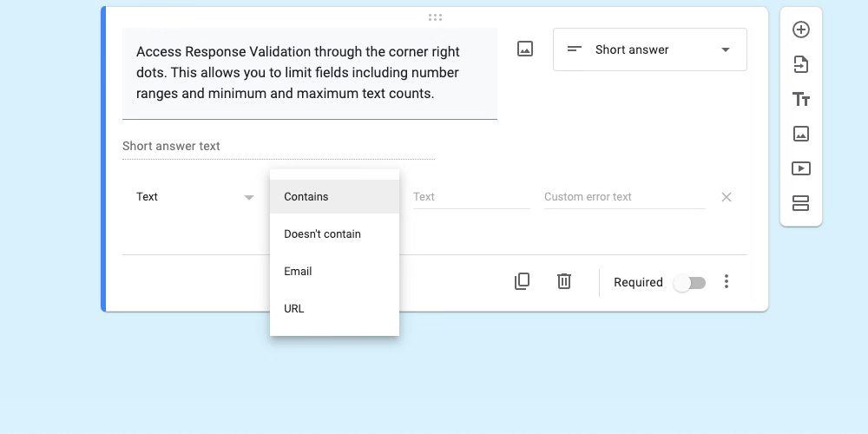The width and height of the screenshot is (868, 434).
Task: Add image from the right sidebar
Action: click(801, 134)
